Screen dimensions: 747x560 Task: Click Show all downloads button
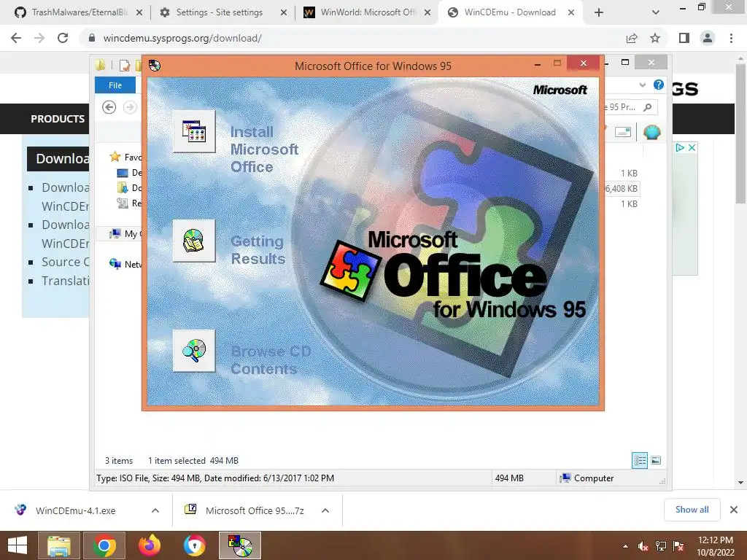click(692, 510)
